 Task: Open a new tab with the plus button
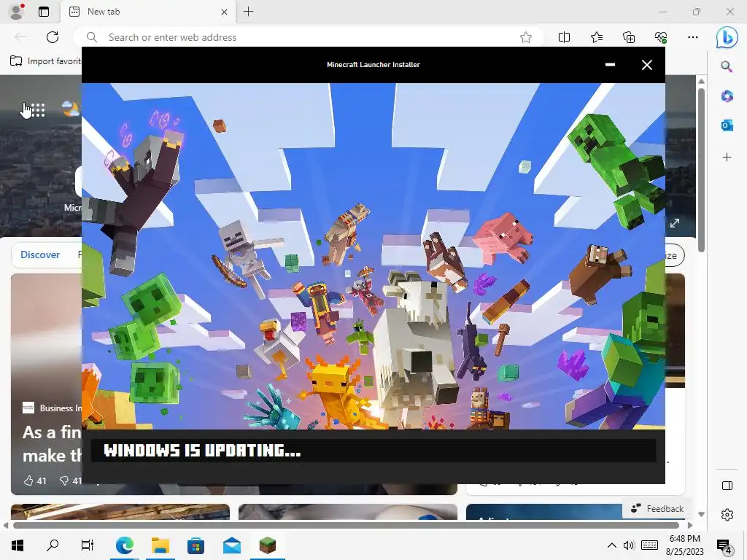[x=248, y=12]
